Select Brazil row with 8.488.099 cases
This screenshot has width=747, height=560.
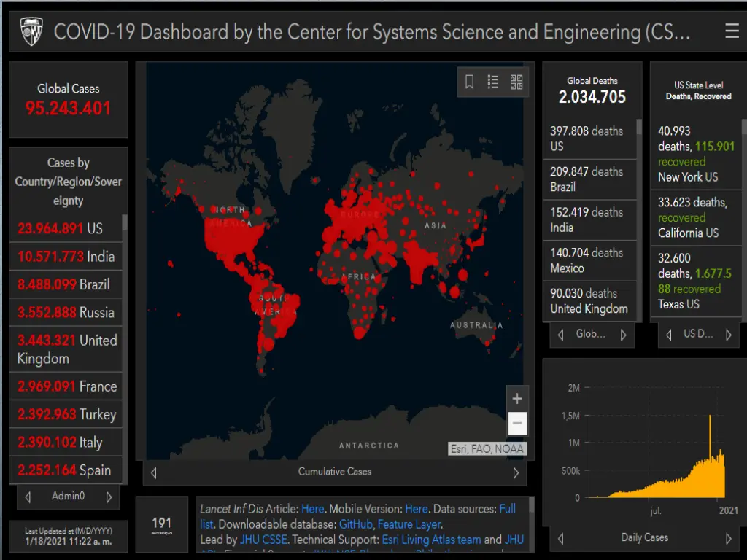(66, 284)
